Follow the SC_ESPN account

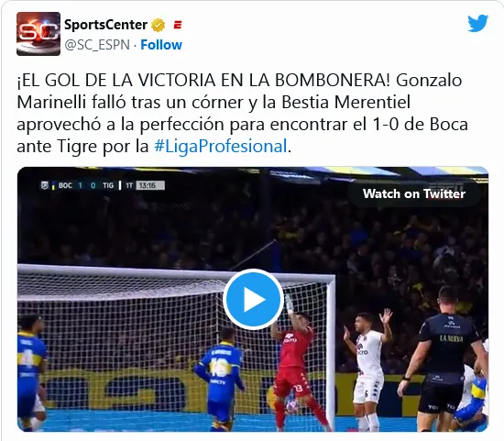pos(161,45)
